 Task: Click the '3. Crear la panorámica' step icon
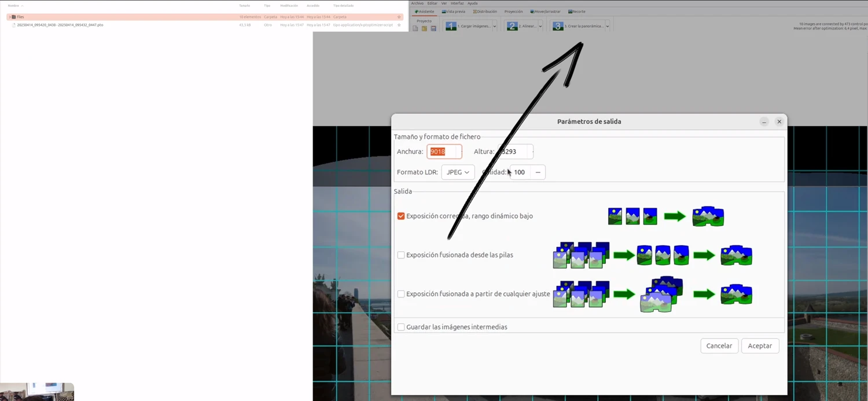click(558, 26)
